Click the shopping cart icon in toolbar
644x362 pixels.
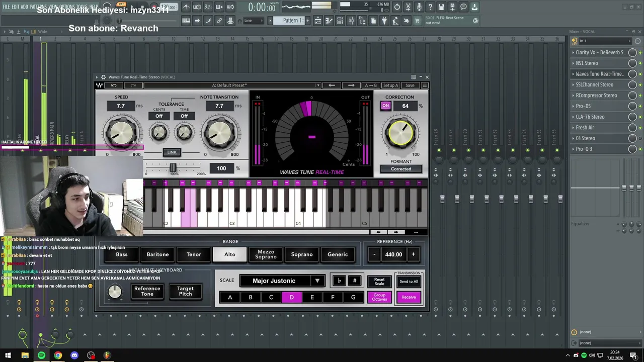pos(417,21)
